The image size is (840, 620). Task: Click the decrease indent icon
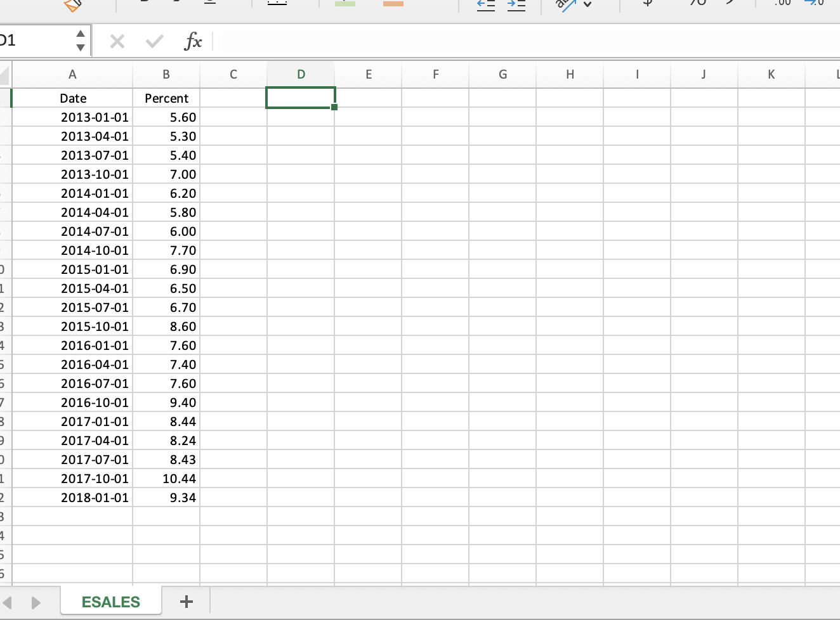click(x=485, y=5)
